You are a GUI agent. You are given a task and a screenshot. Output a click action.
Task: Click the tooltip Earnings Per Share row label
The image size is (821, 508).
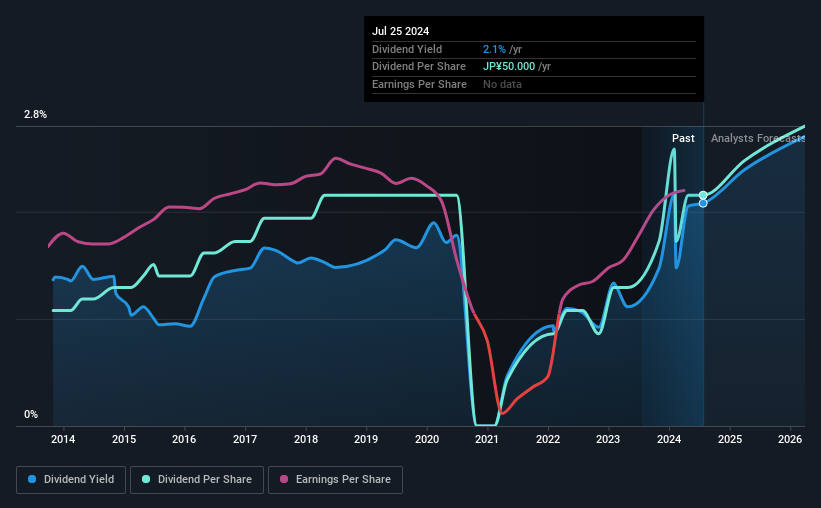[419, 84]
